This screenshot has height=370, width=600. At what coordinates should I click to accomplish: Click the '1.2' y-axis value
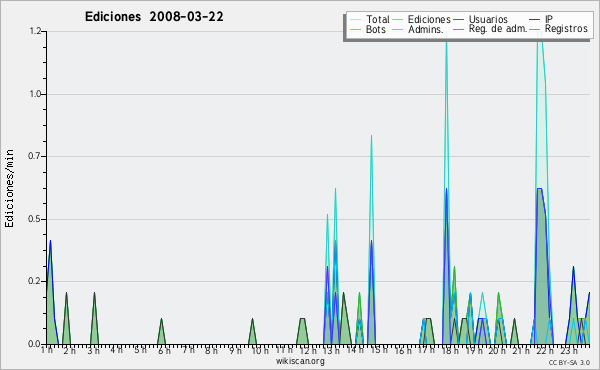click(x=35, y=31)
